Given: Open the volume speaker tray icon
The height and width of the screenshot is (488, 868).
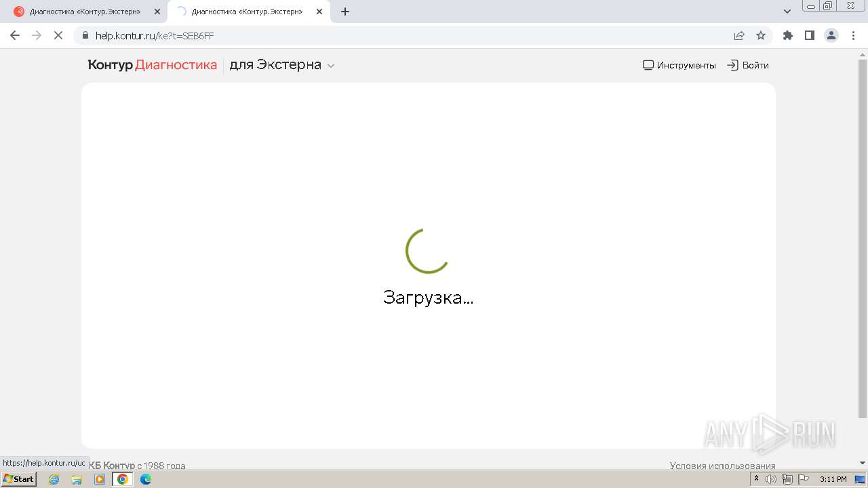Looking at the screenshot, I should (x=771, y=479).
